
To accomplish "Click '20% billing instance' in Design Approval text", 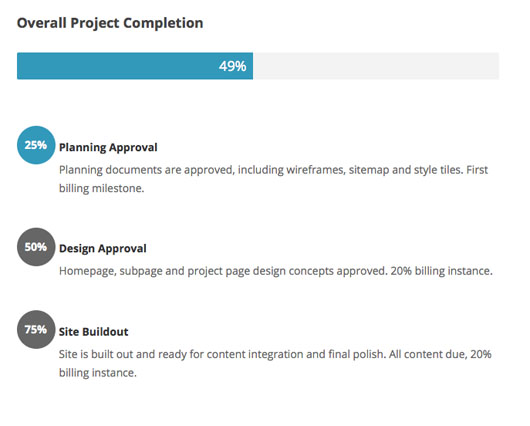I will (x=441, y=271).
